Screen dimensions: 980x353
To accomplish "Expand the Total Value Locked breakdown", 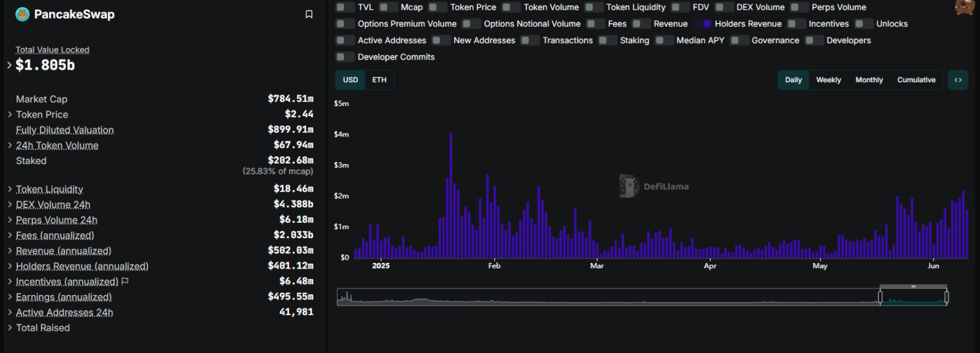I will 10,65.
